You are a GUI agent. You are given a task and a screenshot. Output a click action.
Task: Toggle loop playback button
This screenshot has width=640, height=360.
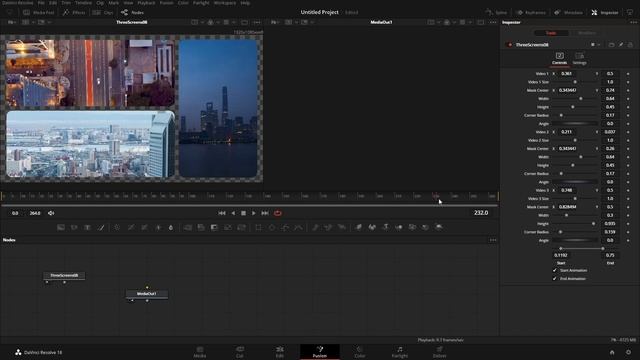coord(278,213)
